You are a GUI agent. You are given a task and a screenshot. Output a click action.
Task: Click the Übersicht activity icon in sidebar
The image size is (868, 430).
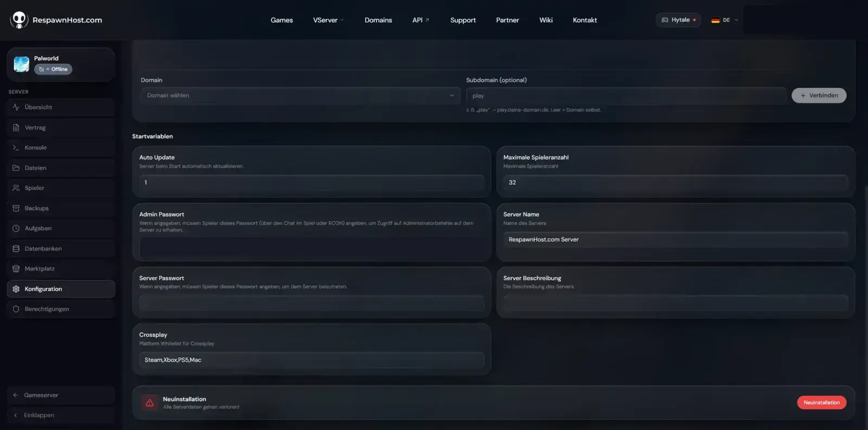[x=16, y=107]
